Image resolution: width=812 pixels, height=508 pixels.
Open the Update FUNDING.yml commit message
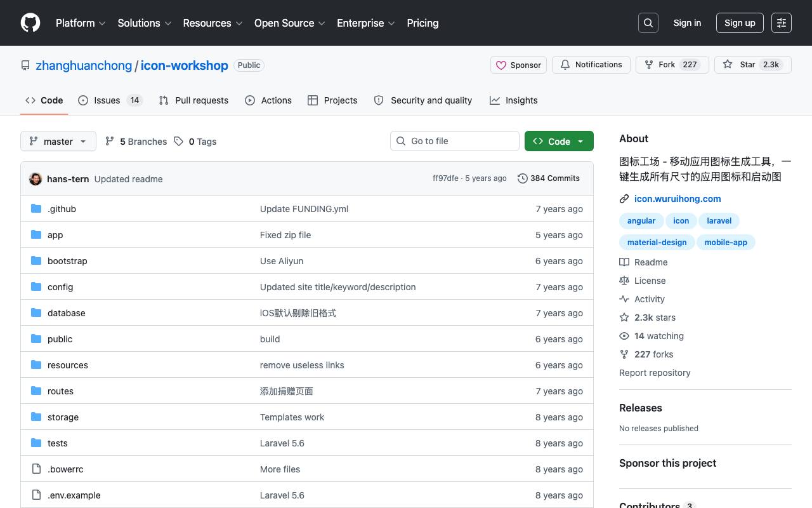pos(304,209)
